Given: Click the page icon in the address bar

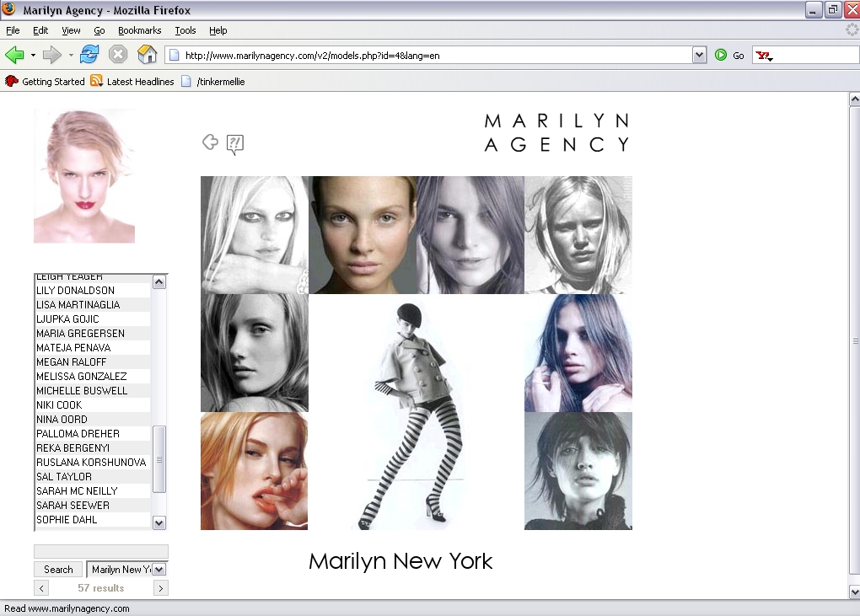Looking at the screenshot, I should [x=174, y=56].
